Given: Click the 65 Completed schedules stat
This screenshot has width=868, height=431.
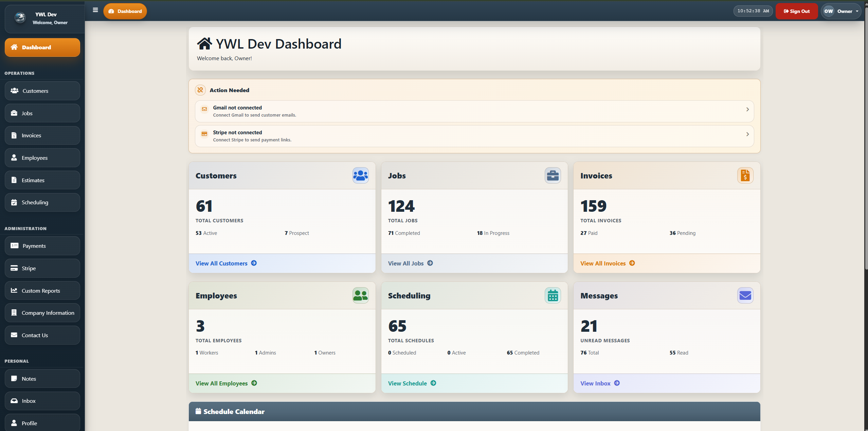Looking at the screenshot, I should pyautogui.click(x=523, y=353).
